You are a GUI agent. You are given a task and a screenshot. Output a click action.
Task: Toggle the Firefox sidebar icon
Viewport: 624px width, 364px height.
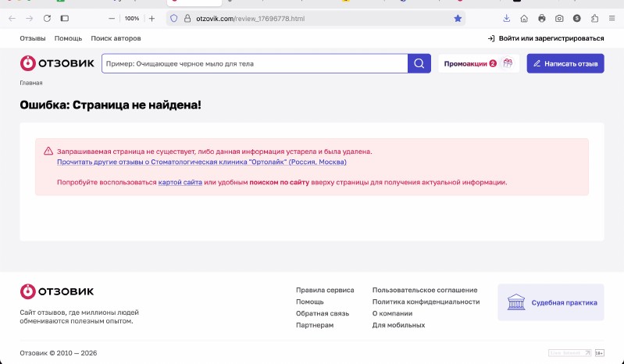65,18
